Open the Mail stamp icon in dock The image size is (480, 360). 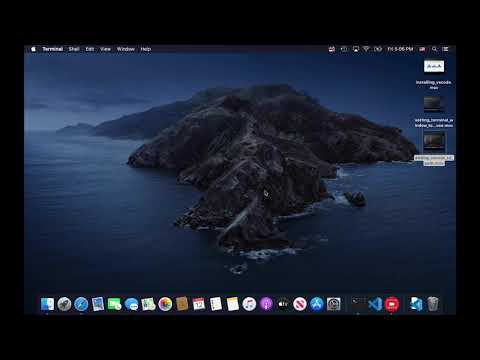tap(98, 304)
